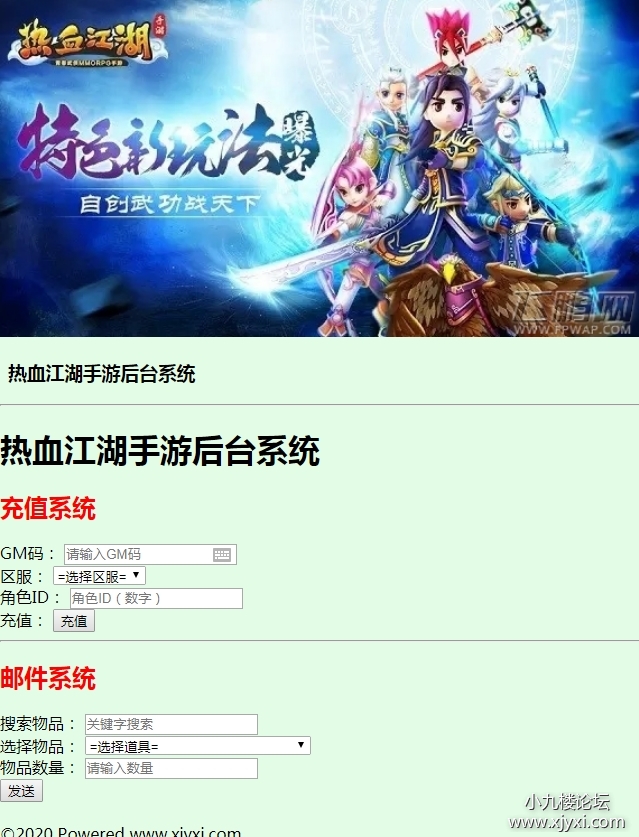
Task: Click the FPWAP.COM watermark on the banner
Action: [572, 315]
